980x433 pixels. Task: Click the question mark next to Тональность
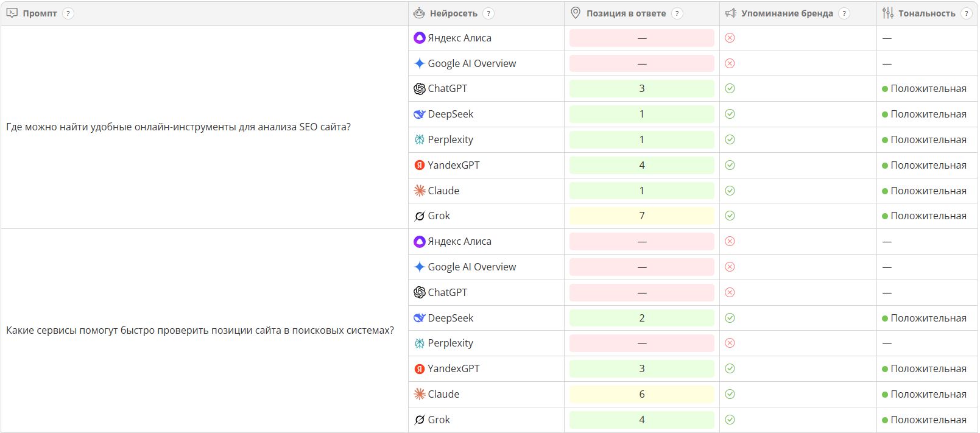click(x=966, y=13)
